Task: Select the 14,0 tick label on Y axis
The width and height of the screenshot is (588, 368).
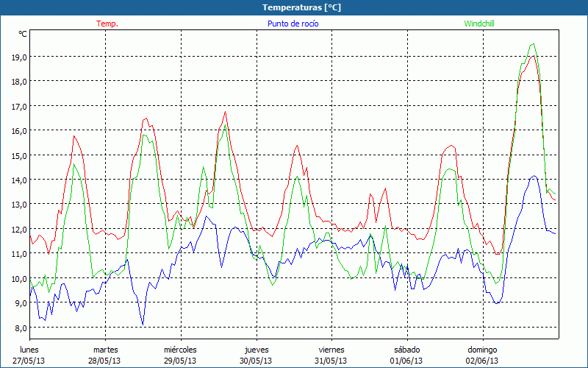Action: point(18,180)
